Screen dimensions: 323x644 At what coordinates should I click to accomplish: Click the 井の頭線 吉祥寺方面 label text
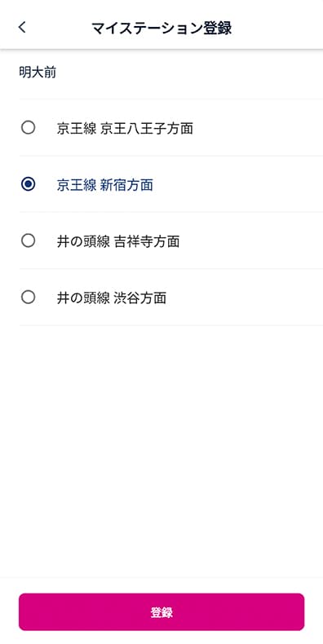point(118,241)
